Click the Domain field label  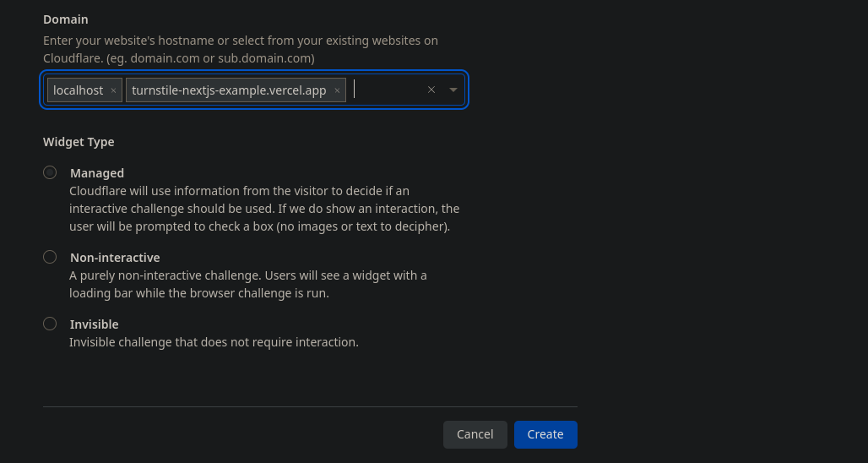65,19
